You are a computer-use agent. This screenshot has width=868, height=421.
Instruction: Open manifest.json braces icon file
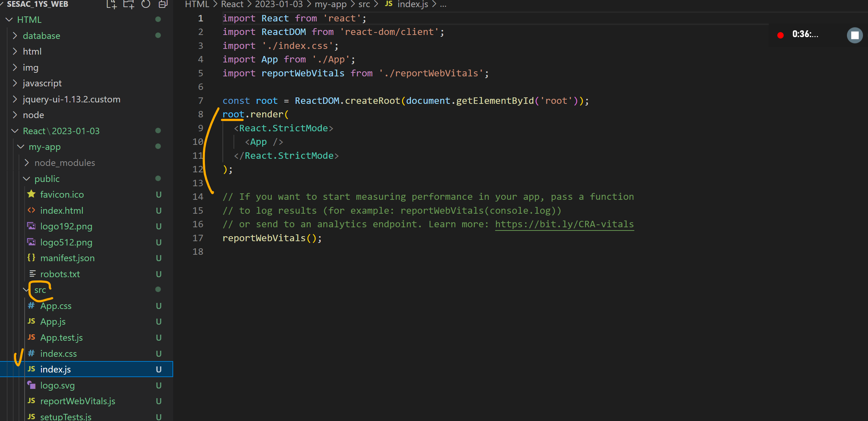point(67,258)
